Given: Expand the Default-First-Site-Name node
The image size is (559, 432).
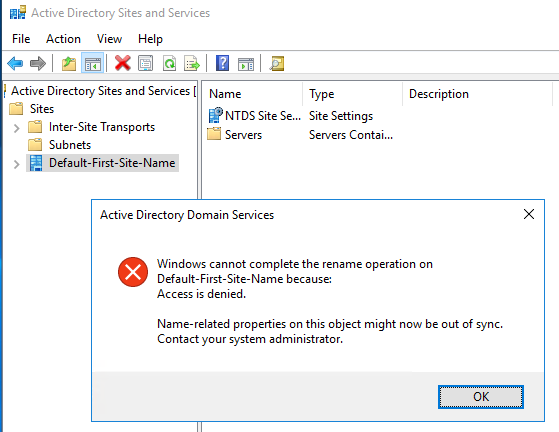Looking at the screenshot, I should [16, 164].
